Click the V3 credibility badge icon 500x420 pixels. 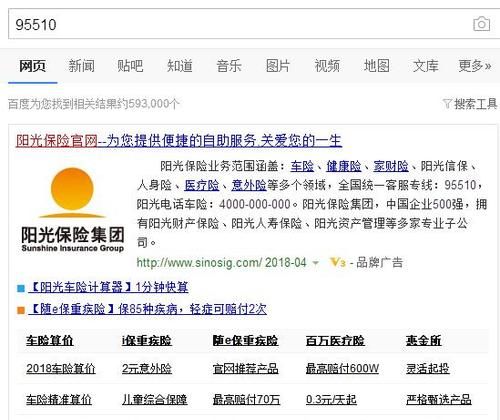click(337, 263)
